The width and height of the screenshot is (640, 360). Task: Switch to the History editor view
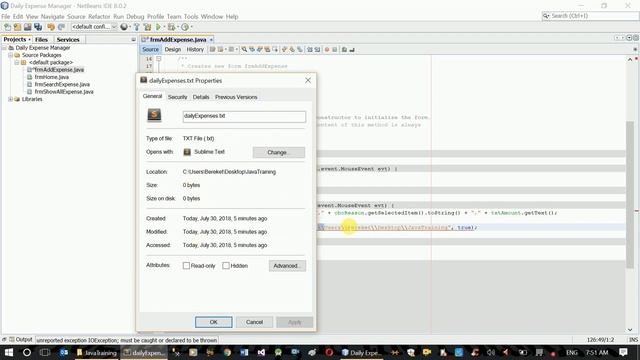pyautogui.click(x=195, y=49)
